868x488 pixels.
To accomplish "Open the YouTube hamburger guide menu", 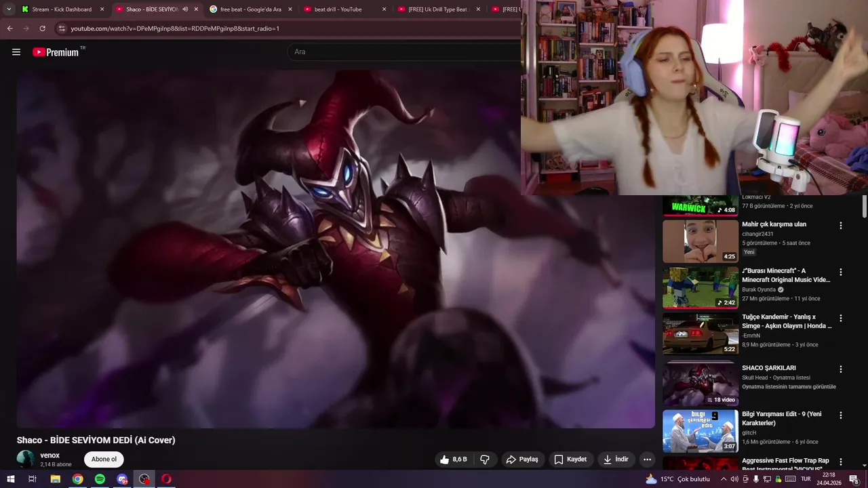I will [x=16, y=52].
